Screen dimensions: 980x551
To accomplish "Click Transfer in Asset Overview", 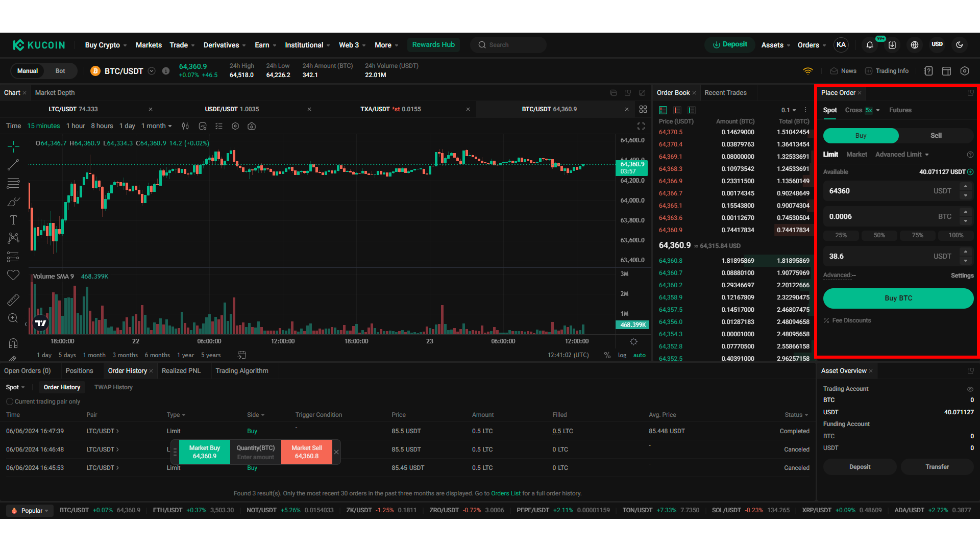I will [x=937, y=467].
